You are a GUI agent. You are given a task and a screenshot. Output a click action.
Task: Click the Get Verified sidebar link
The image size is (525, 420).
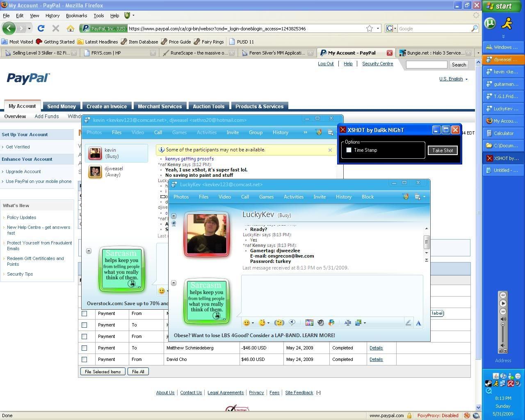(x=18, y=147)
